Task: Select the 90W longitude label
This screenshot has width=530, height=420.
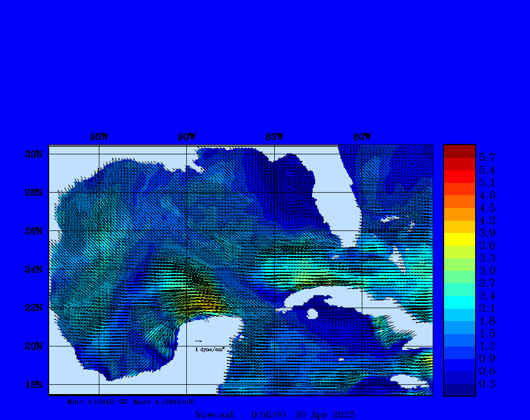Action: click(x=187, y=137)
